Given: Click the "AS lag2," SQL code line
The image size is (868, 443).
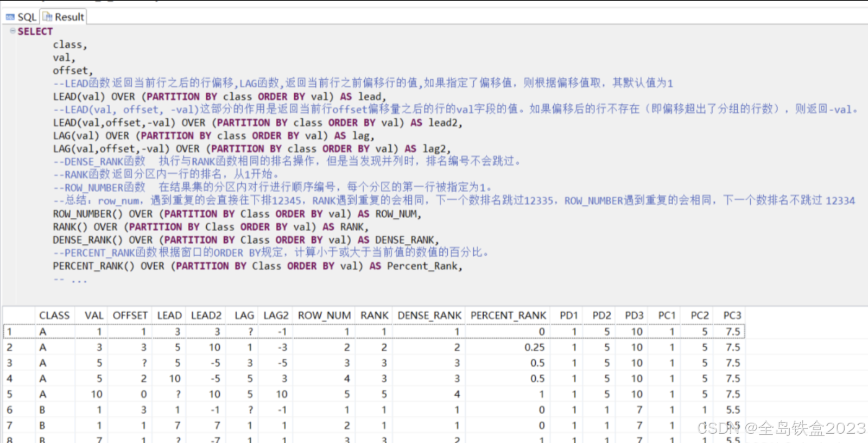Looking at the screenshot, I should (252, 149).
